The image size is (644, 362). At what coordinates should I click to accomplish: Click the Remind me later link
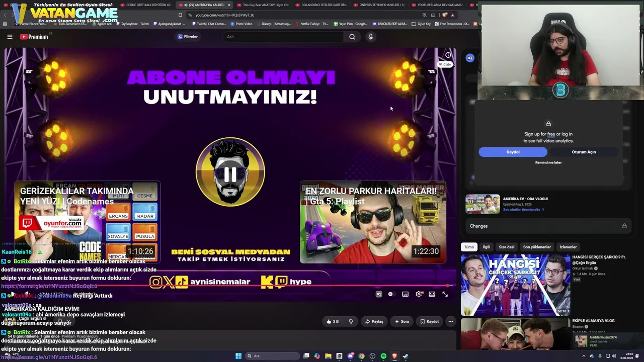click(x=548, y=162)
